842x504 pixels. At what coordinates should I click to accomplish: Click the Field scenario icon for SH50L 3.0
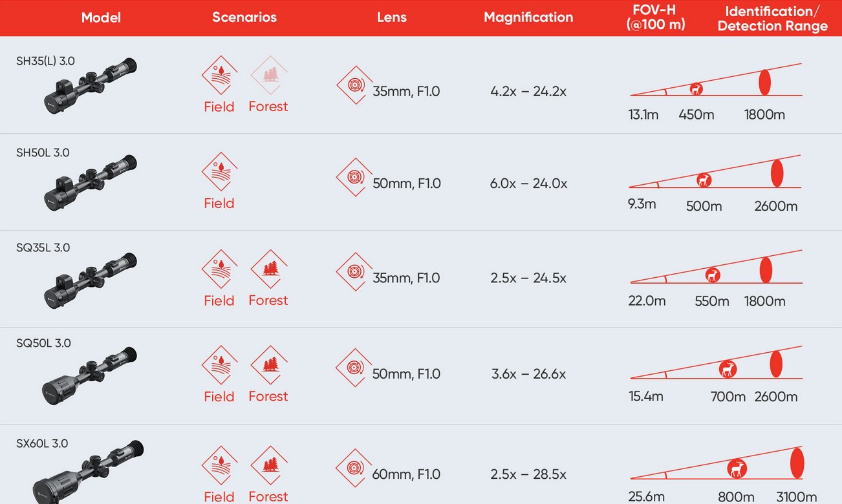(219, 172)
